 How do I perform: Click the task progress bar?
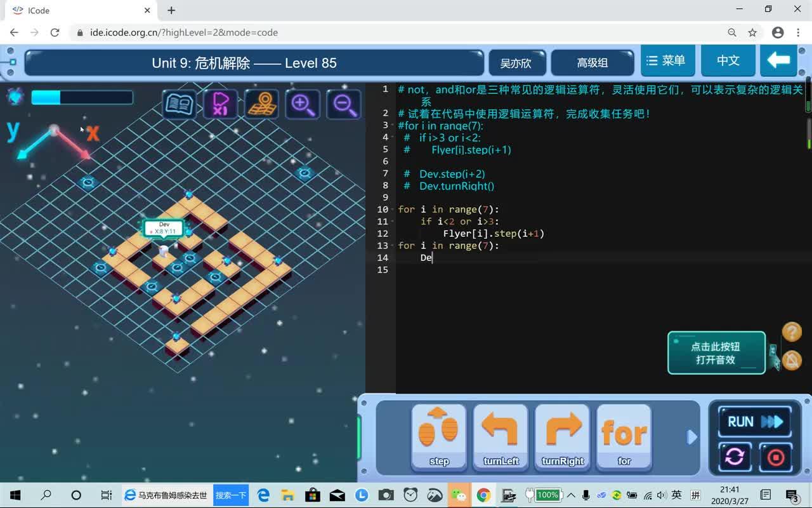click(x=82, y=98)
